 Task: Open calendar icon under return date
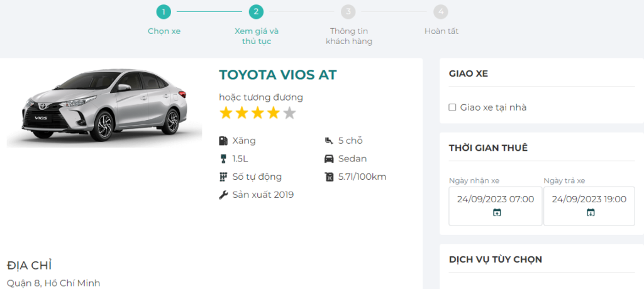pyautogui.click(x=590, y=213)
